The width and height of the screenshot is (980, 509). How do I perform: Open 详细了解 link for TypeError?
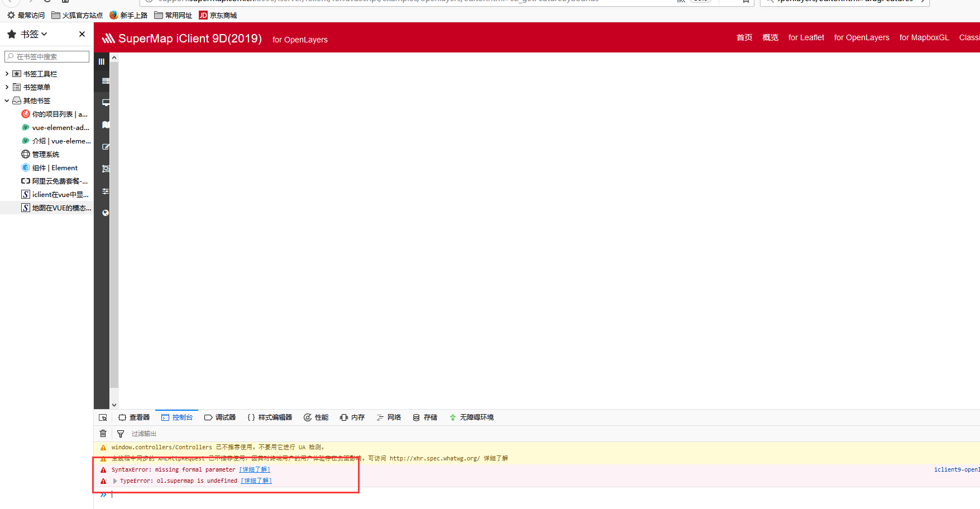[x=256, y=481]
